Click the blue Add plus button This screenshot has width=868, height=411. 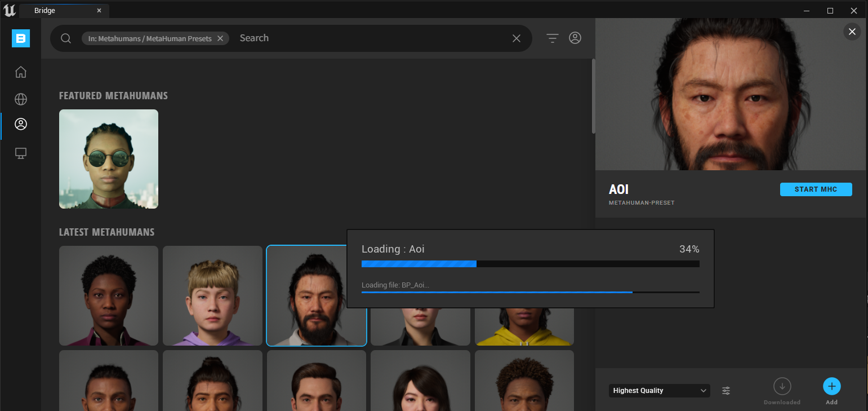point(831,386)
